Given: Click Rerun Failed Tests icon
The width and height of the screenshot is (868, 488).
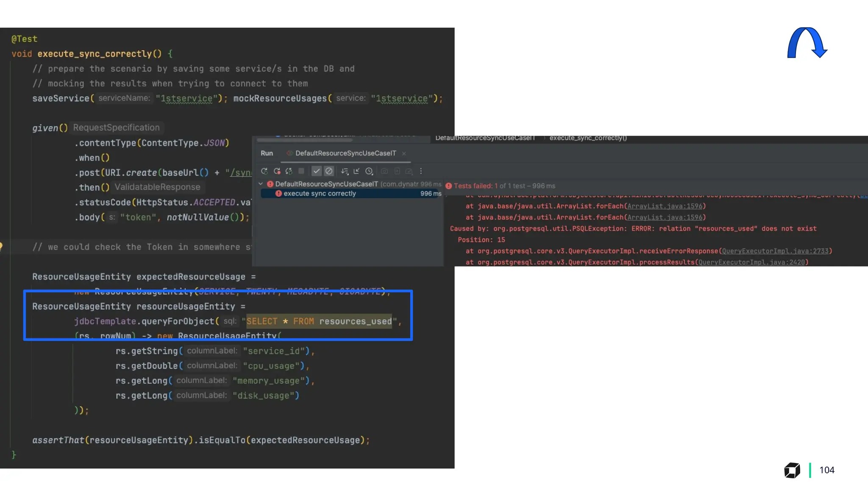Looking at the screenshot, I should click(x=277, y=171).
